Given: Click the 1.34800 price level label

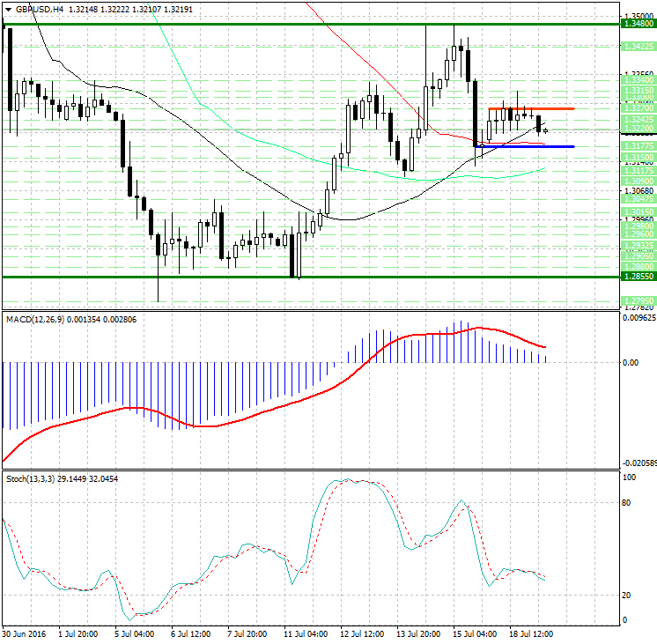Looking at the screenshot, I should 639,24.
